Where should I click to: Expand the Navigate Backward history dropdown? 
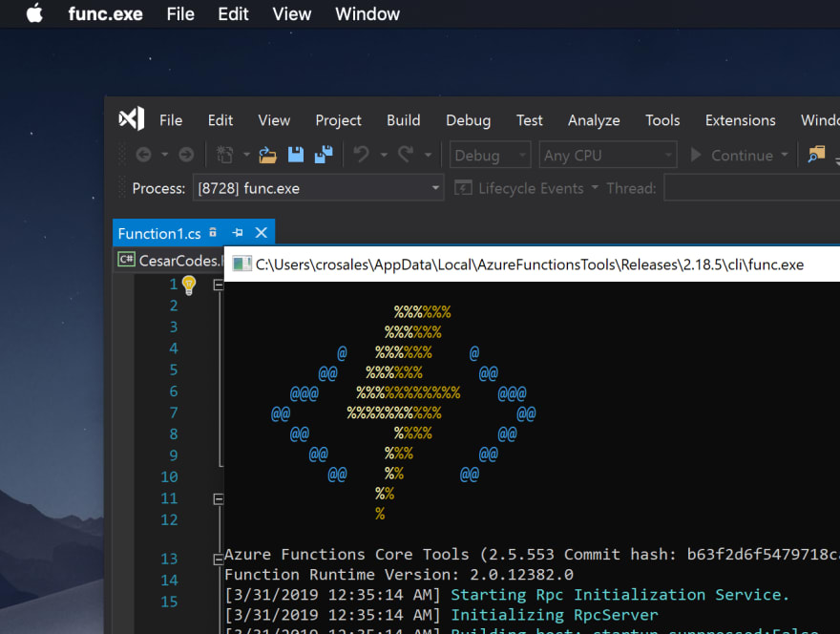165,155
